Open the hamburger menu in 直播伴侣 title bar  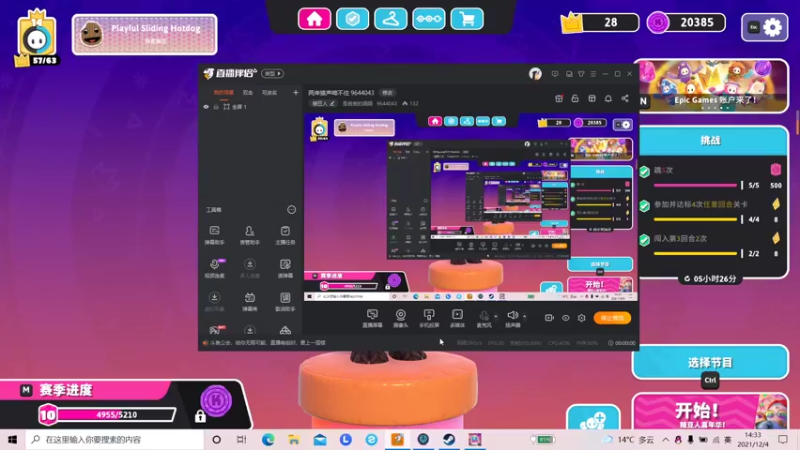click(x=593, y=74)
